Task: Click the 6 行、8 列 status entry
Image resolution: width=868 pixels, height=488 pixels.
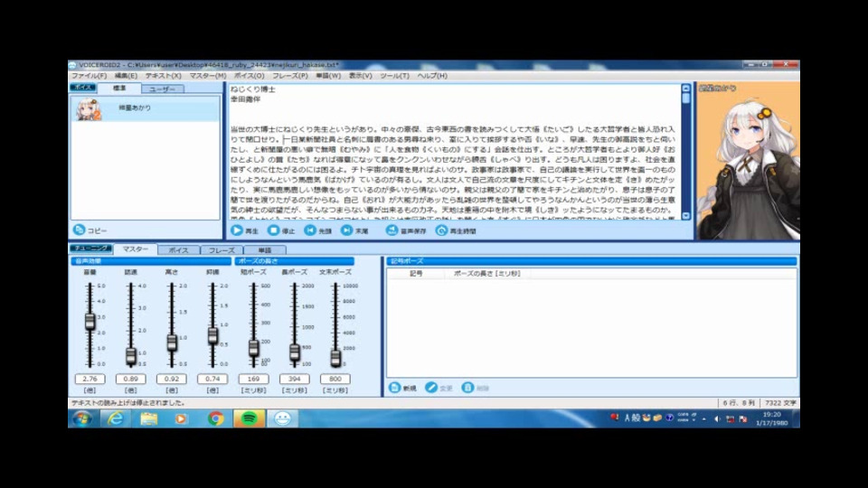Action: pos(739,403)
